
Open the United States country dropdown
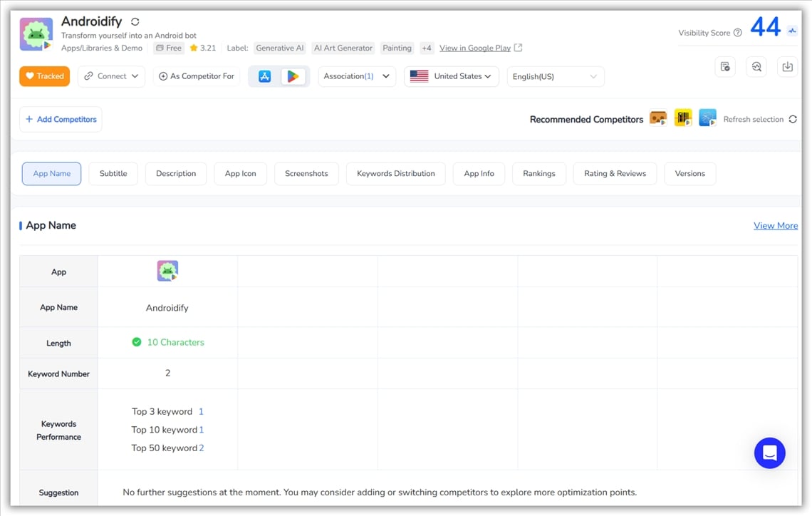[451, 76]
